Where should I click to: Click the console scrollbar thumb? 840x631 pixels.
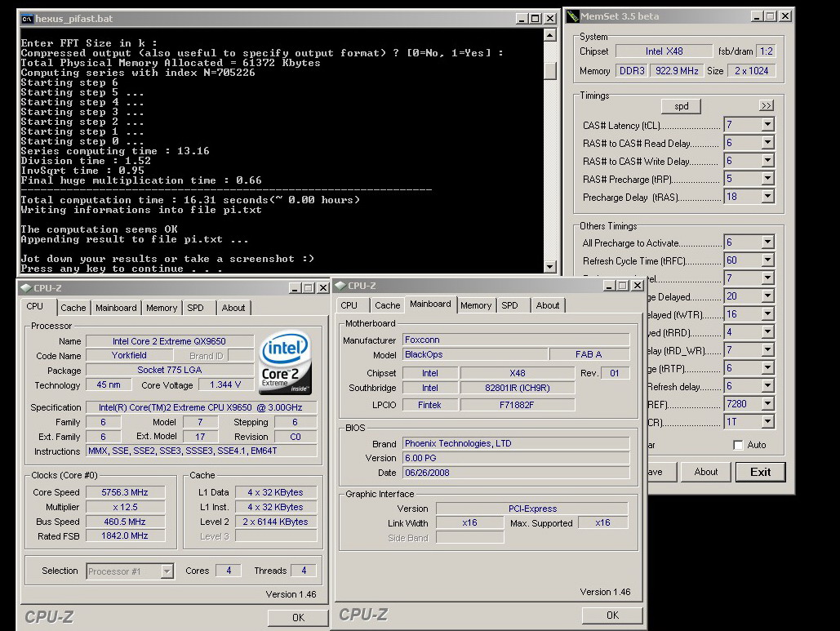pos(549,71)
